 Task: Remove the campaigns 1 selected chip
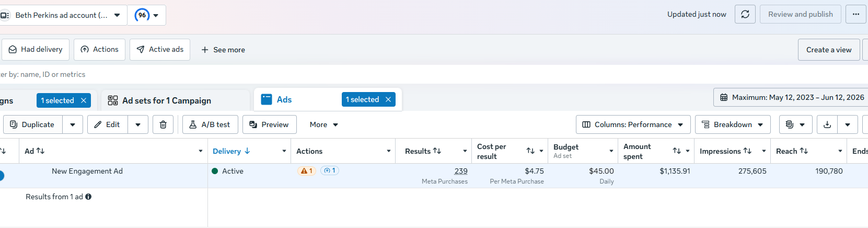(x=84, y=100)
